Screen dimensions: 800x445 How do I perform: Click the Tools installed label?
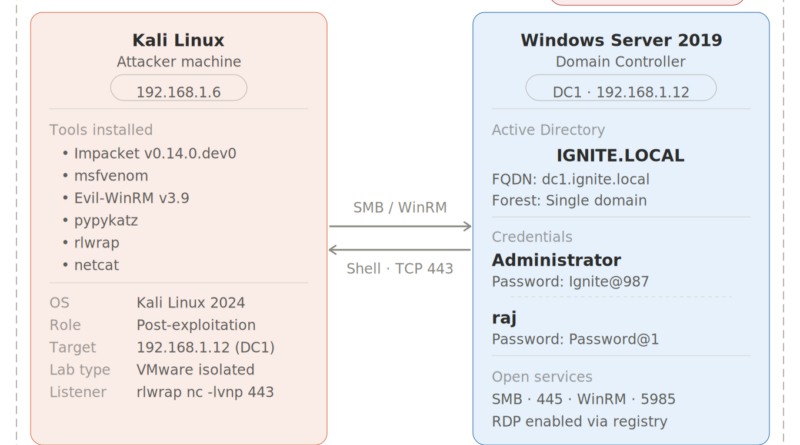coord(101,130)
